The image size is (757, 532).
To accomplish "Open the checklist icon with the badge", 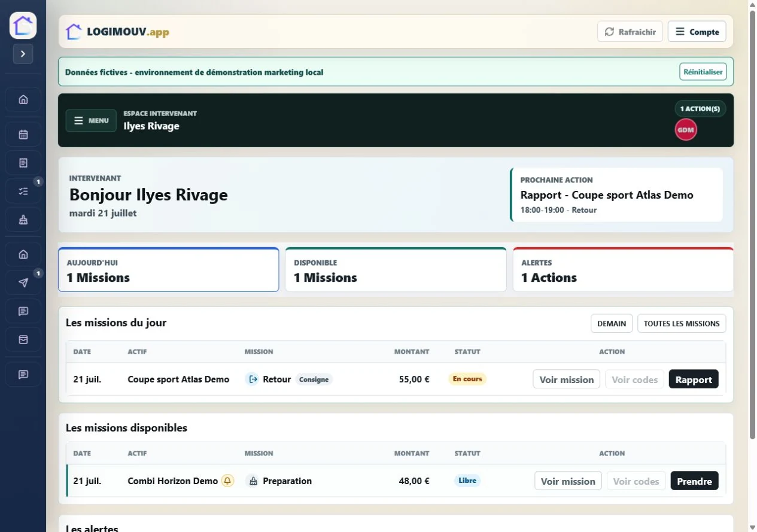I will point(23,191).
